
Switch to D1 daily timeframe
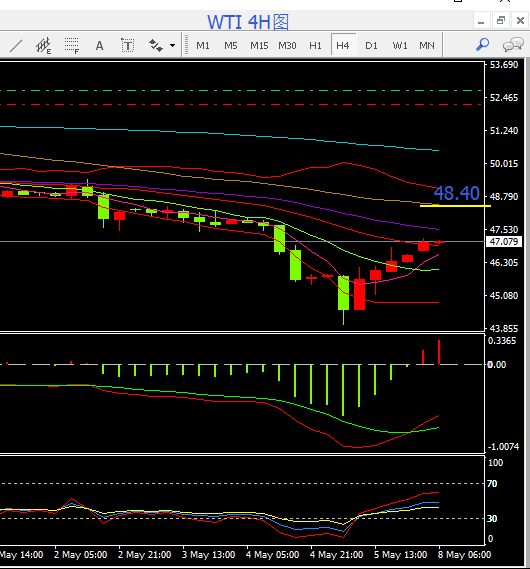(x=371, y=46)
